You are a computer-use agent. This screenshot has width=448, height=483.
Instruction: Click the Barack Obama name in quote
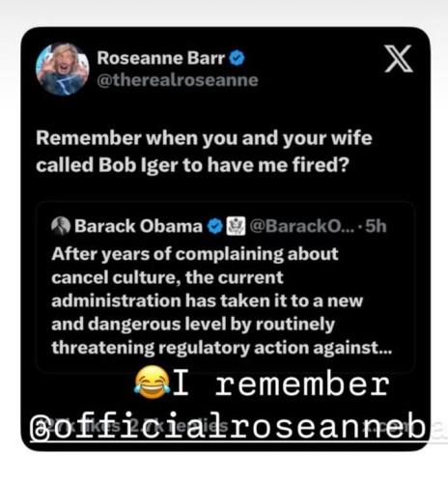[138, 226]
